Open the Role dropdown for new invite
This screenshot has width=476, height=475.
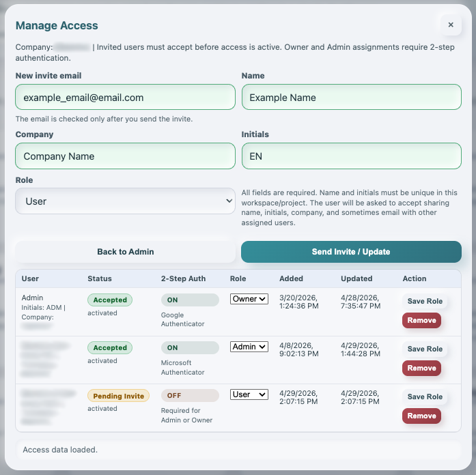[x=126, y=201]
